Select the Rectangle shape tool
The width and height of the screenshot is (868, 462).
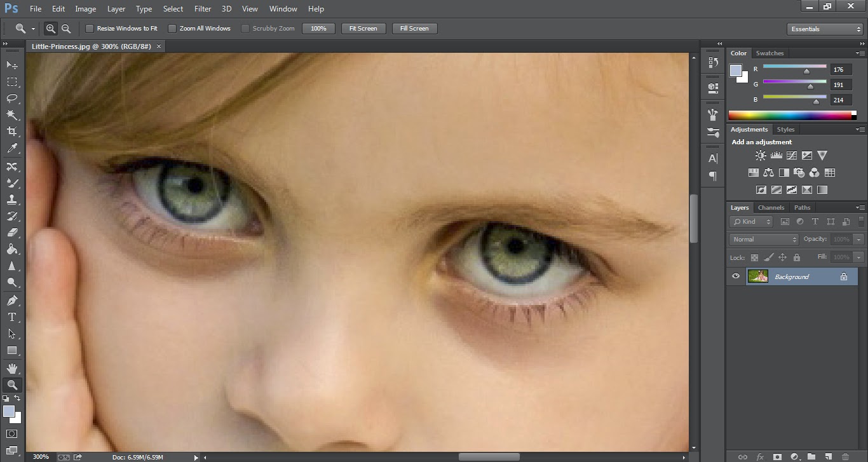[x=12, y=350]
